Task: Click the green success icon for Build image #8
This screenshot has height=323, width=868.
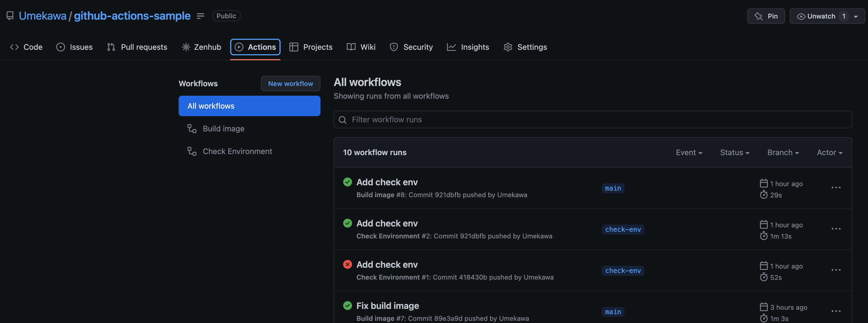Action: pos(347,182)
